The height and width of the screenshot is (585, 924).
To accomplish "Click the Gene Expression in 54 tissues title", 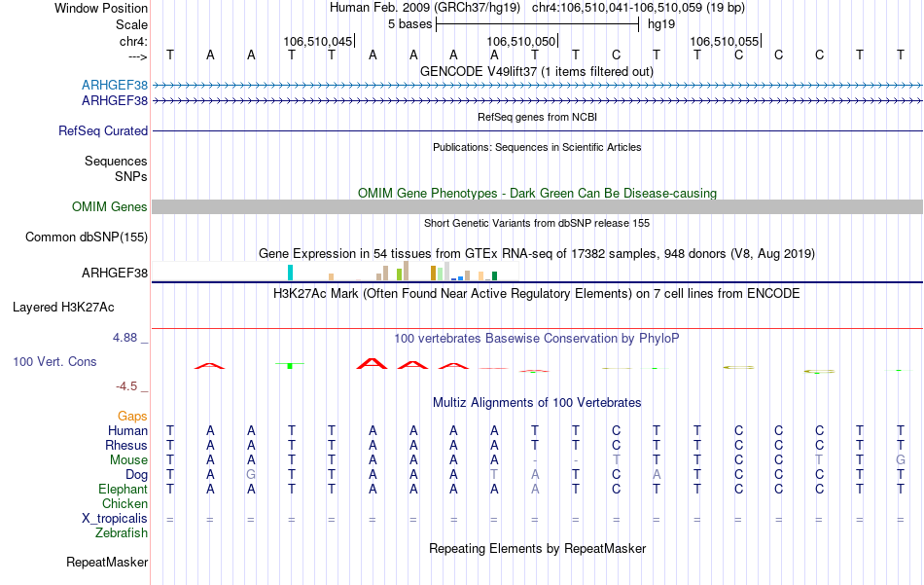I will 537,254.
